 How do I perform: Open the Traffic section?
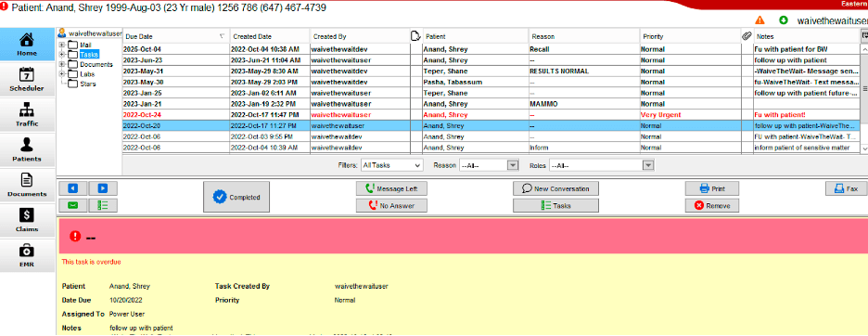pos(27,115)
